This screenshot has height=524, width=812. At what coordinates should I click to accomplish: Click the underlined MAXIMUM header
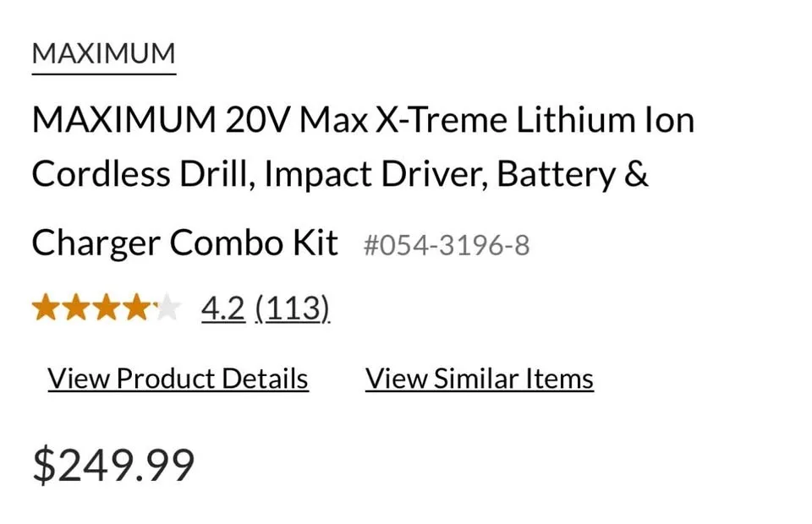[x=102, y=52]
